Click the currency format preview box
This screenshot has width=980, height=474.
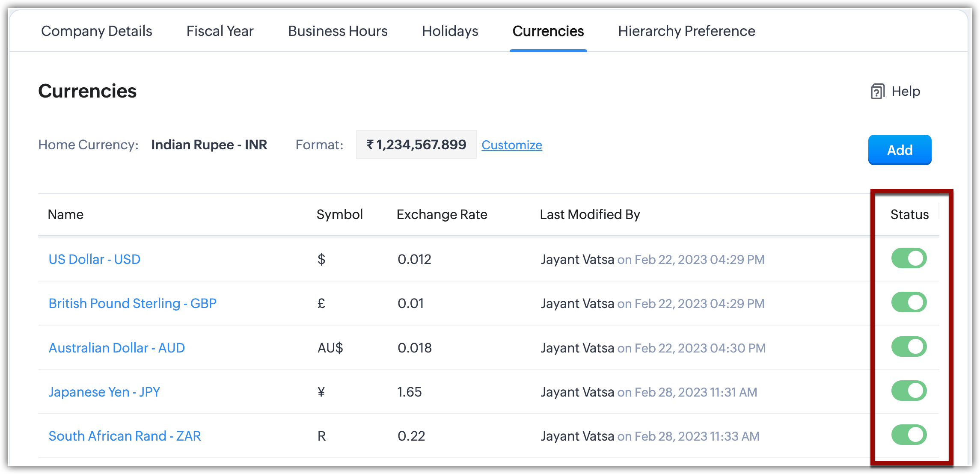pos(416,145)
